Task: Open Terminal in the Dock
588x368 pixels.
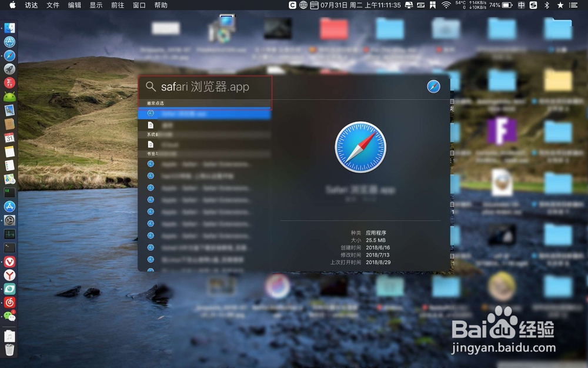Action: coord(9,247)
